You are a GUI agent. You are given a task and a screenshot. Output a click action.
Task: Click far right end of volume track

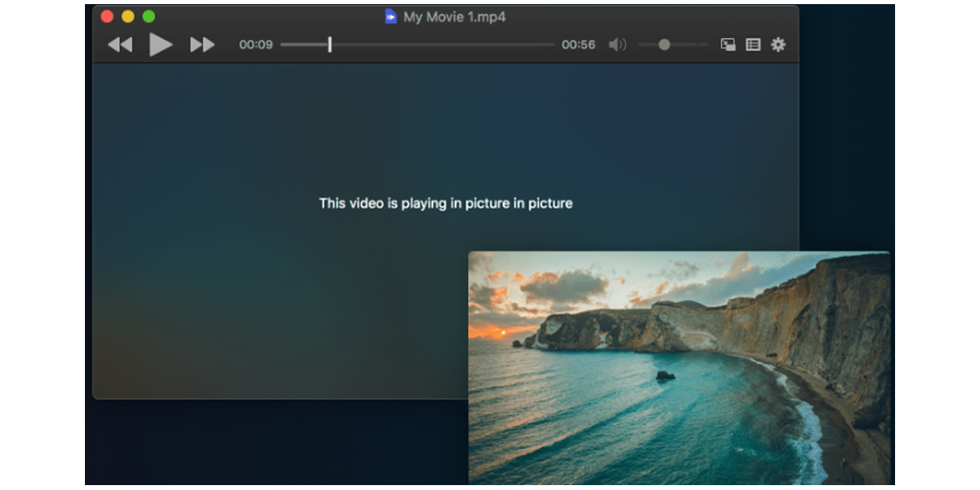[706, 45]
